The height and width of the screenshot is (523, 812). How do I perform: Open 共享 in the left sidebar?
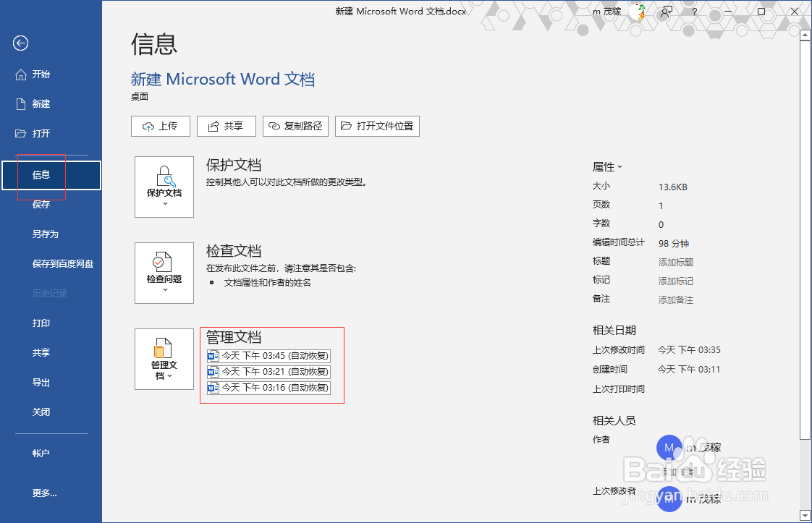pyautogui.click(x=51, y=352)
